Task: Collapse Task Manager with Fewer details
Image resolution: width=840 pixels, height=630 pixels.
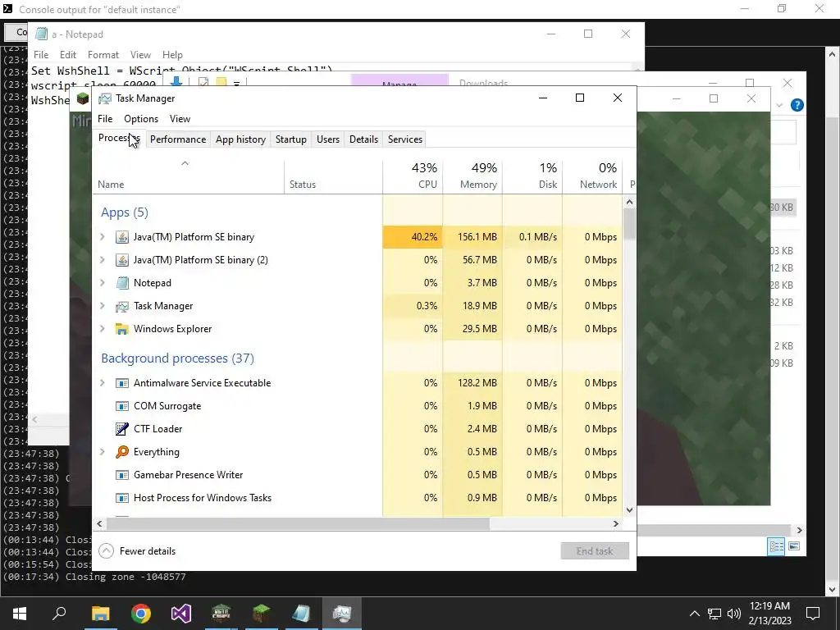Action: [138, 551]
